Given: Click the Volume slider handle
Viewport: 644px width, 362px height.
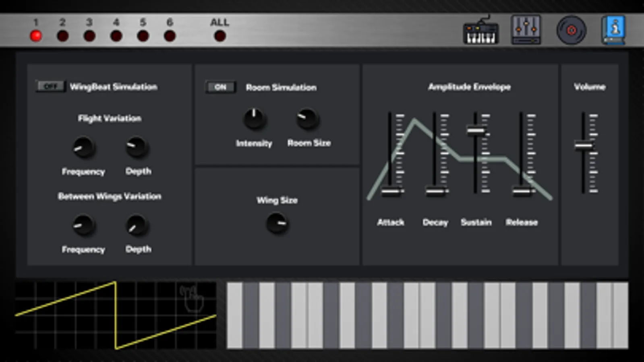Looking at the screenshot, I should pos(584,146).
